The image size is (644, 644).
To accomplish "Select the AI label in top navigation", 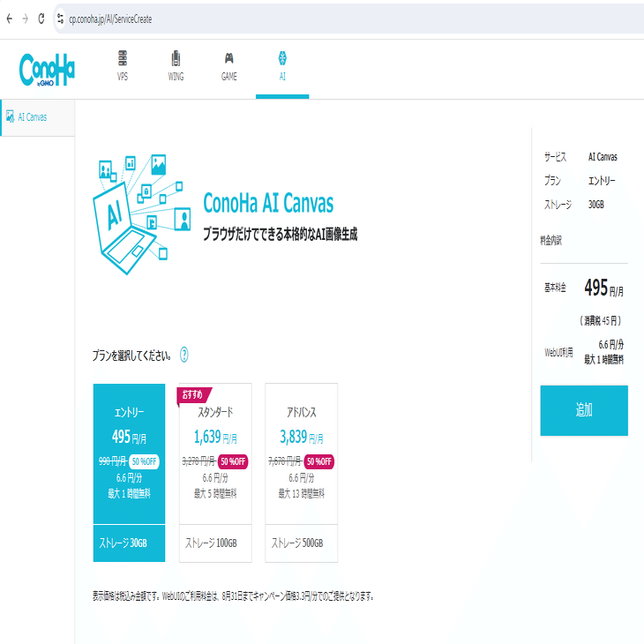I will [x=282, y=77].
